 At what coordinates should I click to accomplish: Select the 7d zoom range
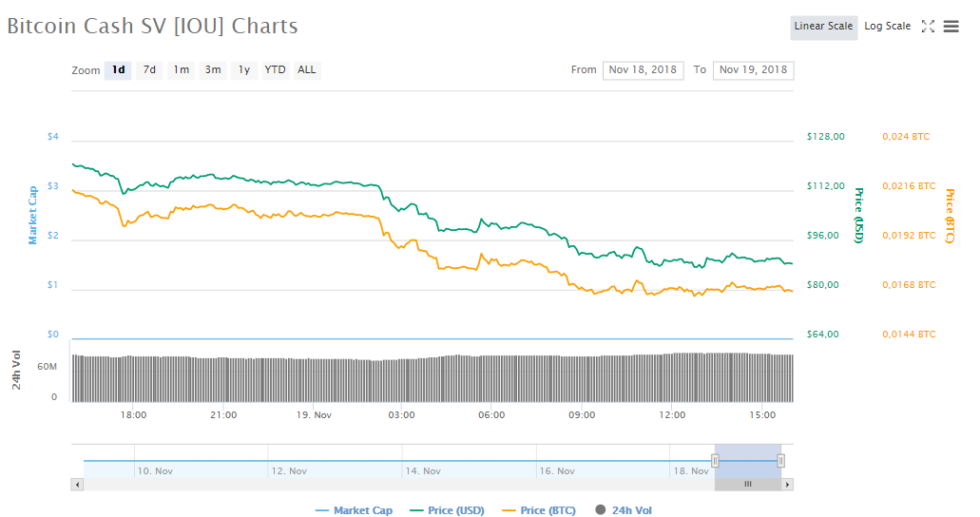[x=149, y=70]
